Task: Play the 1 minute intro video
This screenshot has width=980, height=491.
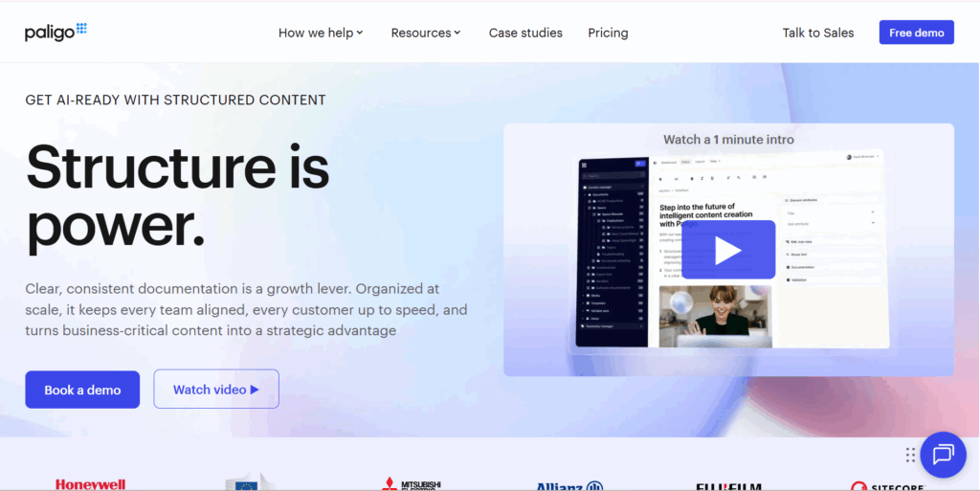Action: click(x=728, y=250)
